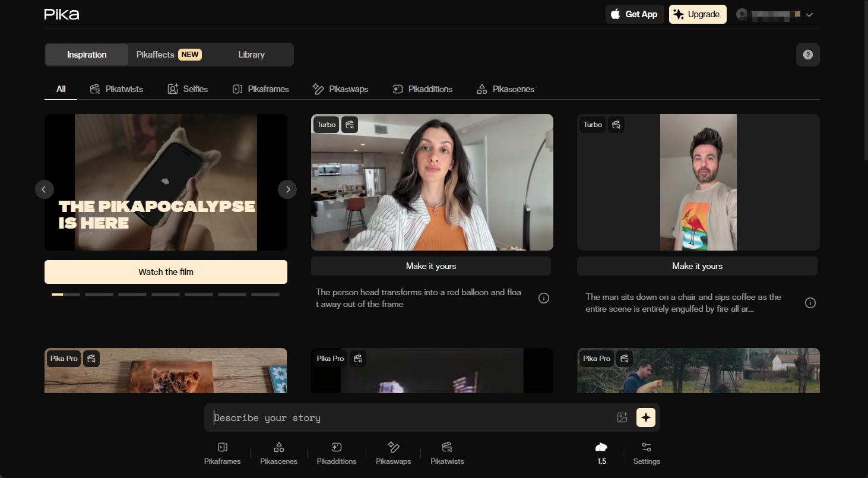Open the woman selfie video thumbnail
Screen dimensions: 868x478
click(x=432, y=182)
